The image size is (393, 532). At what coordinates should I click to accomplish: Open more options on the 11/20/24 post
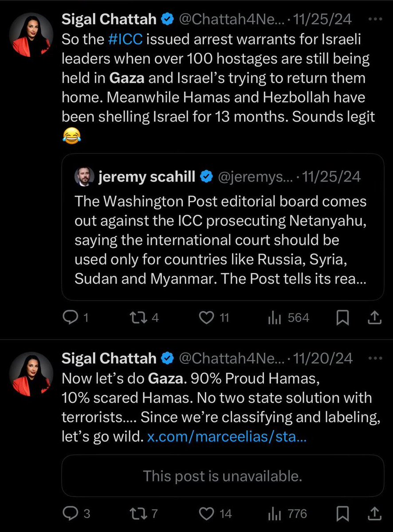tap(375, 358)
